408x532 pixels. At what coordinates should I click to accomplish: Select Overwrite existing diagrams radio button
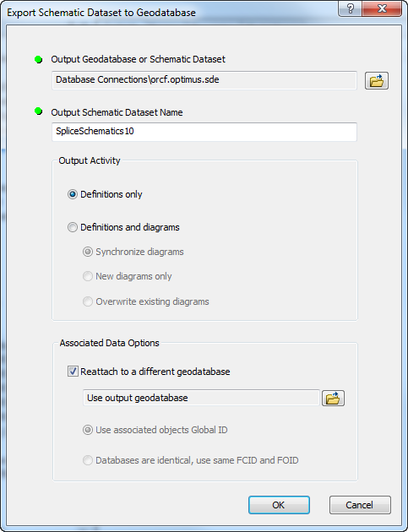88,301
